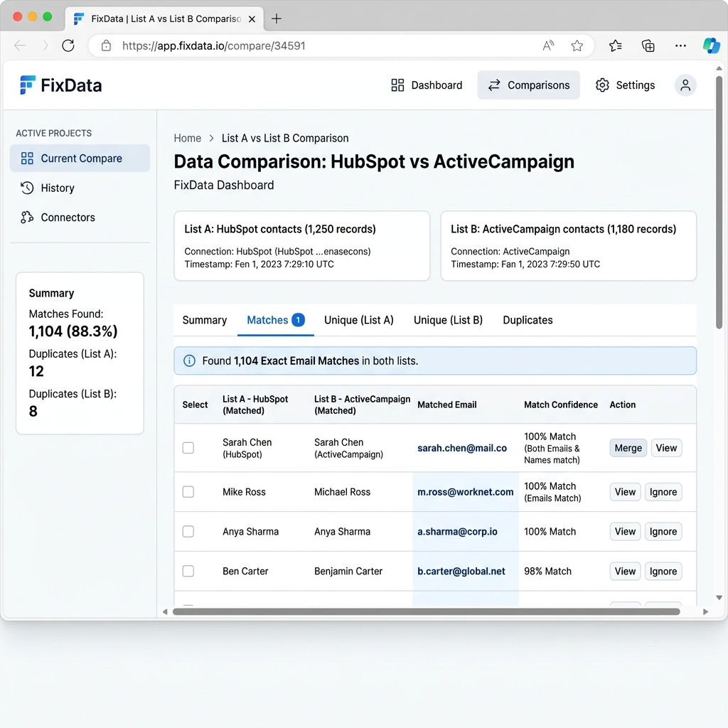This screenshot has width=728, height=728.
Task: Open Connectors in the sidebar
Action: point(58,218)
